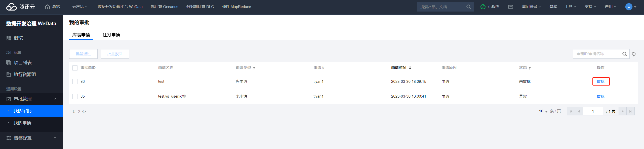Focus the 申请ID/申请名称 search field
Screen dimensions: 644x149
pyautogui.click(x=597, y=54)
